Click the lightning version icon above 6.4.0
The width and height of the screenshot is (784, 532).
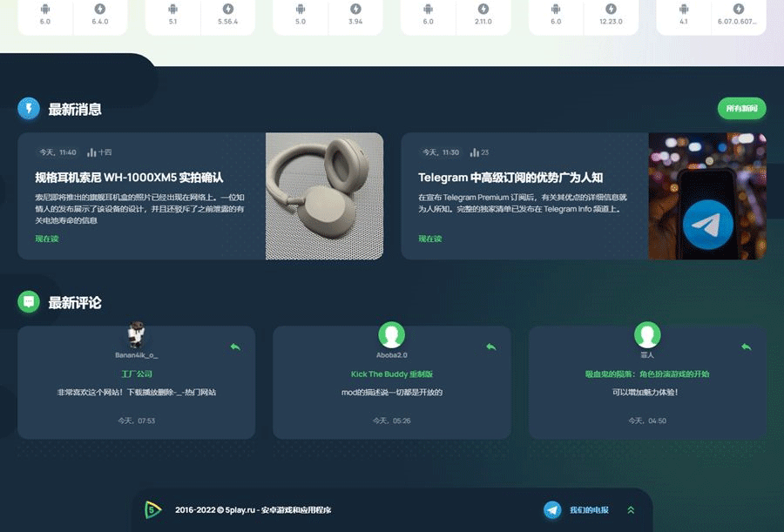tap(100, 9)
